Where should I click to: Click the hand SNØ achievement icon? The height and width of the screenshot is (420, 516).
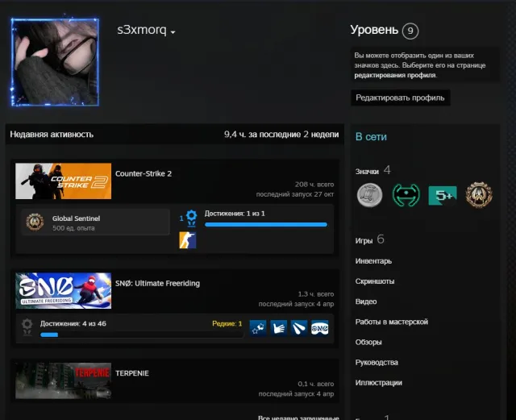click(x=279, y=328)
